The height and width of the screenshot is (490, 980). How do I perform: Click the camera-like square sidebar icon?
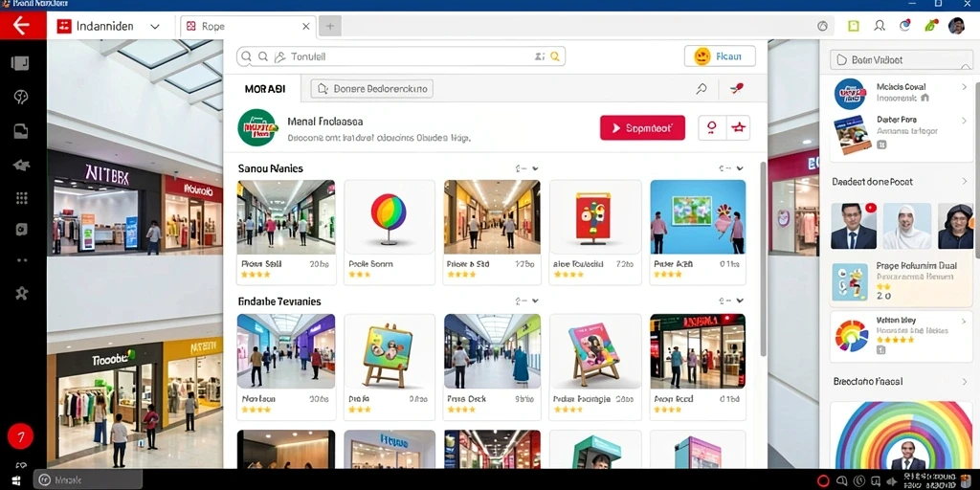pos(21,230)
